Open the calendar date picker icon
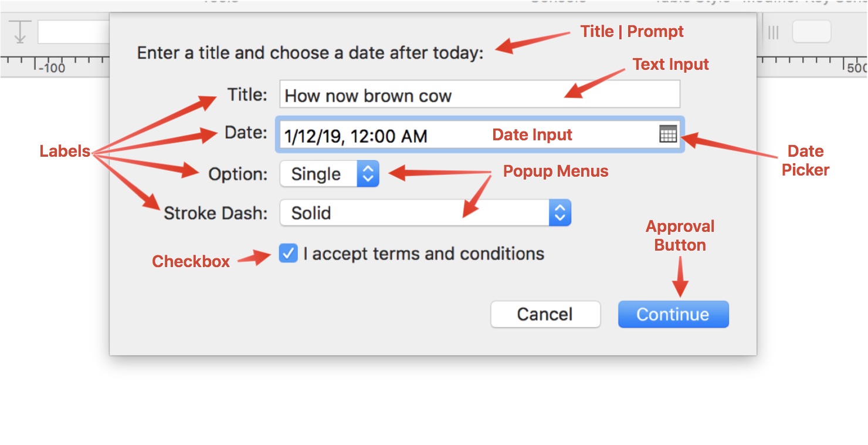 click(x=668, y=134)
